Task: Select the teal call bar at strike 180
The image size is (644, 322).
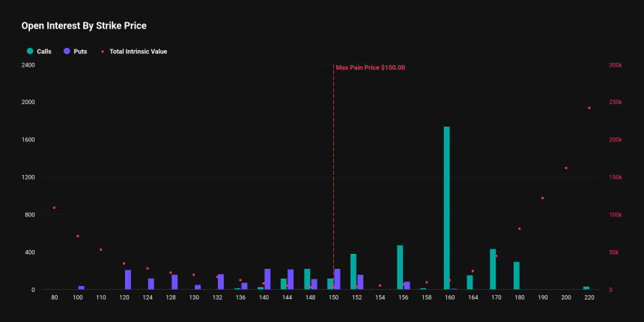Action: coord(517,276)
